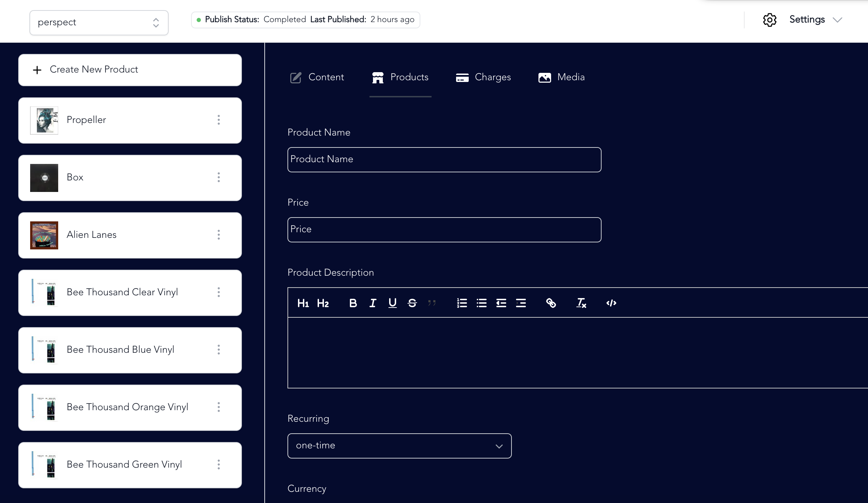Click the Bold formatting icon
This screenshot has height=503, width=868.
pyautogui.click(x=353, y=303)
